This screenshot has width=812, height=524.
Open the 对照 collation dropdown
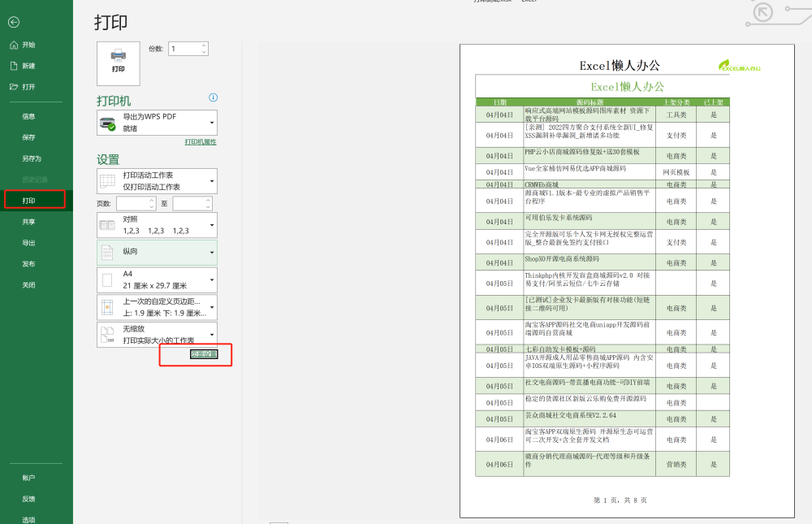click(x=157, y=225)
